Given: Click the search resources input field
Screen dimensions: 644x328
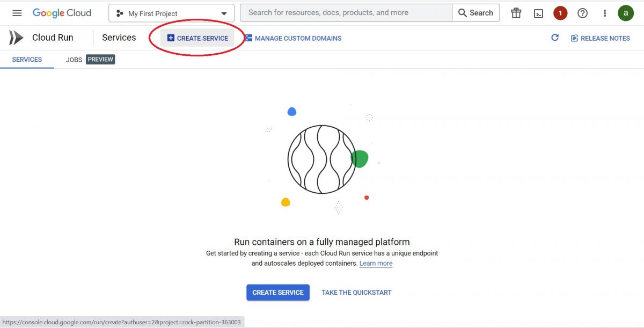Looking at the screenshot, I should [x=346, y=13].
